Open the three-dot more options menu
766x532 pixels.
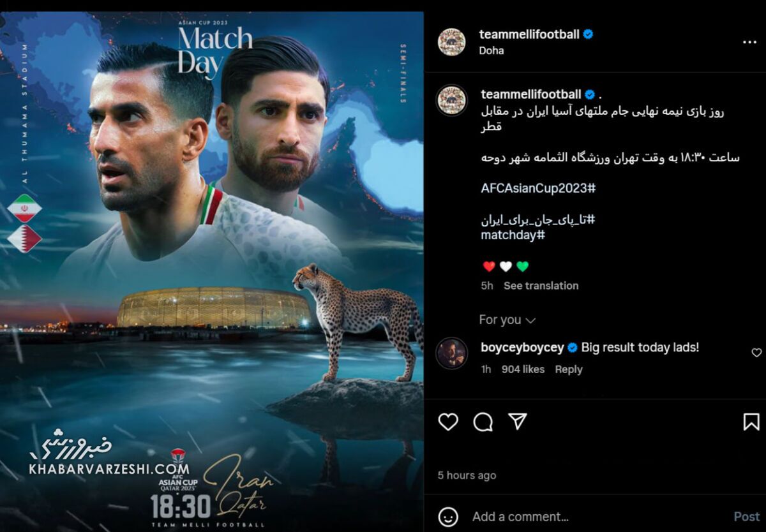[749, 42]
